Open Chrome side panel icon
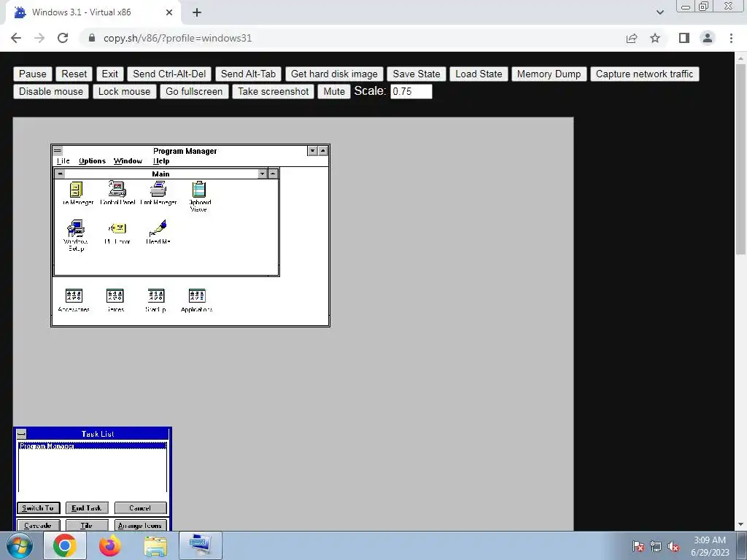This screenshot has height=560, width=747. 684,38
